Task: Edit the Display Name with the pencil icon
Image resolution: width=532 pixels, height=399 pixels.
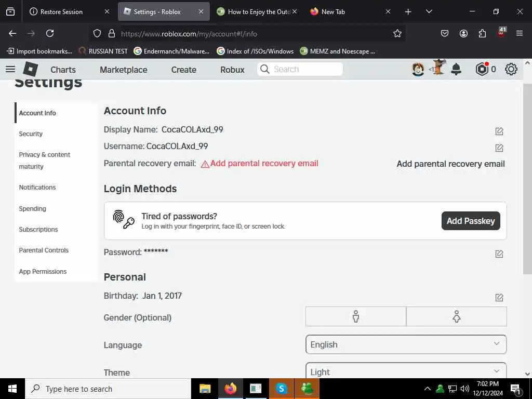Action: [499, 131]
